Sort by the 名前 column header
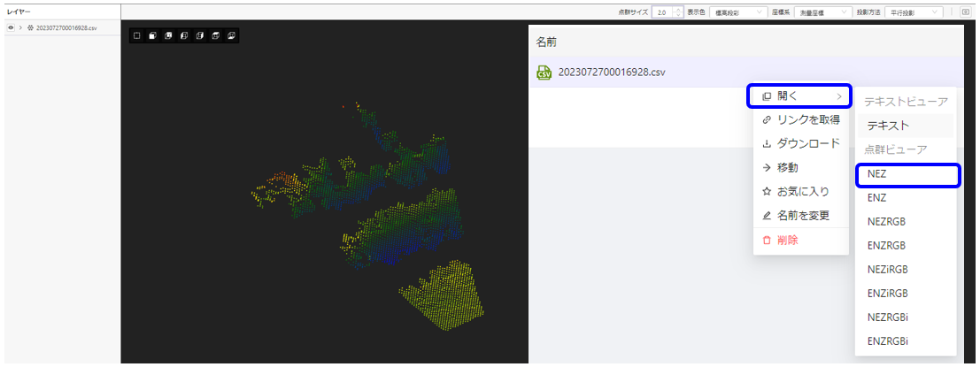 (x=546, y=42)
